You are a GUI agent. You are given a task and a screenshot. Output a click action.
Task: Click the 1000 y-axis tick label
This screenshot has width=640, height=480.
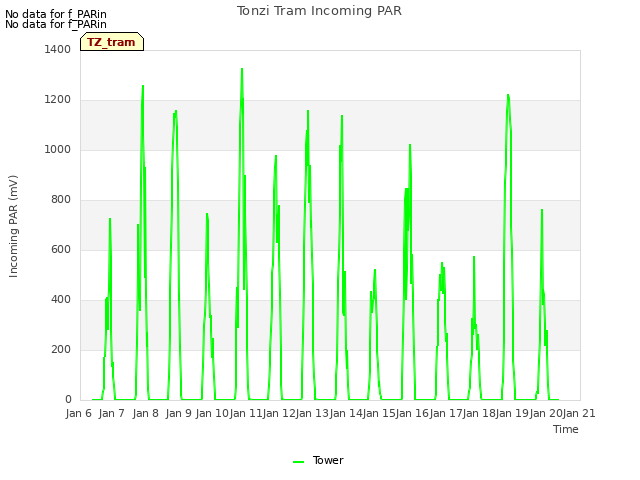[x=58, y=149]
